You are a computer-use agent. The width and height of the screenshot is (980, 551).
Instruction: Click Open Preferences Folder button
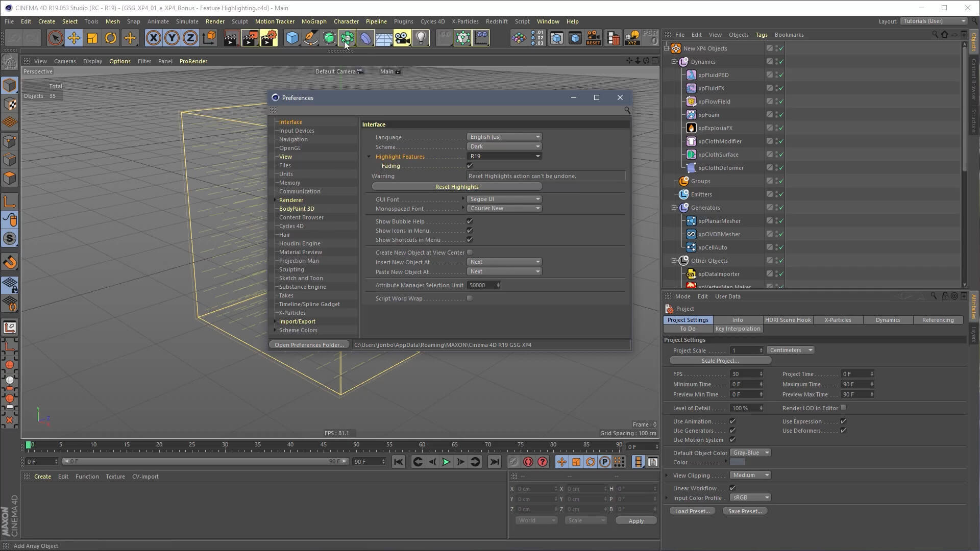pos(309,345)
